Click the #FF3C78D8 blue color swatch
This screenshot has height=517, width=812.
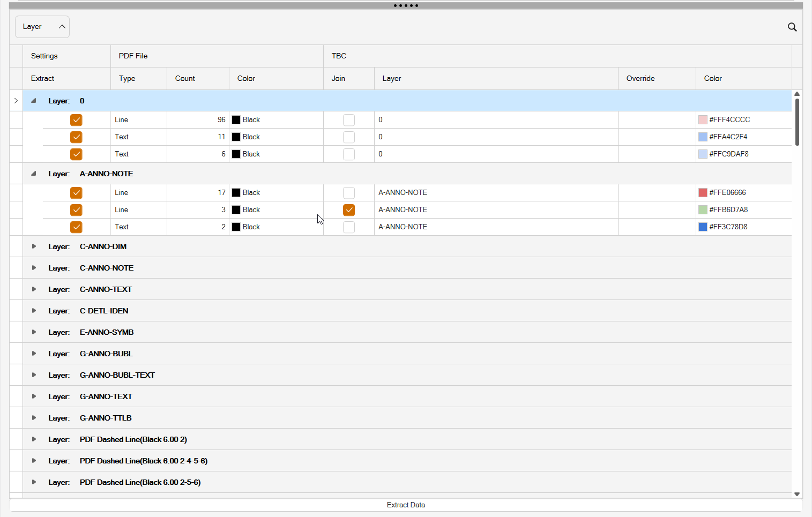(703, 227)
